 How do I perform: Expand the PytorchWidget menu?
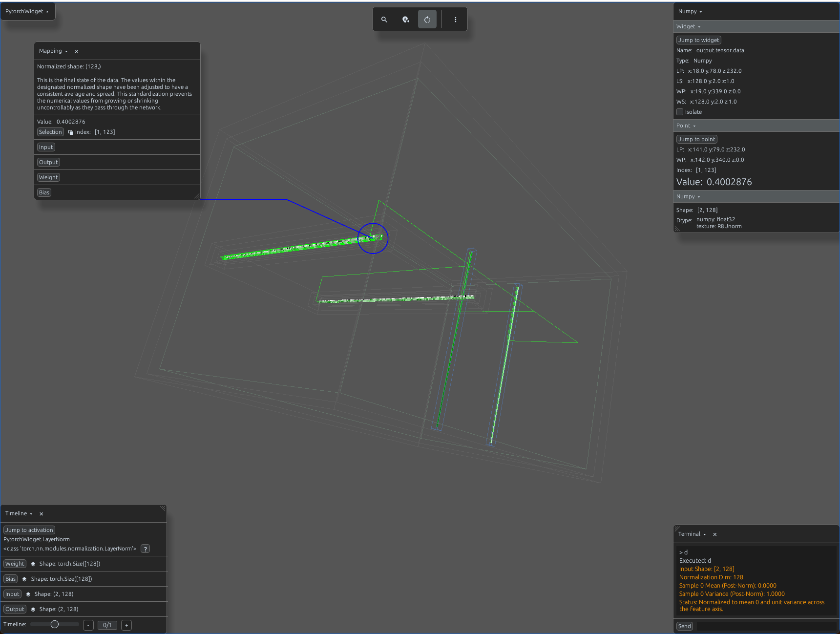[x=27, y=11]
